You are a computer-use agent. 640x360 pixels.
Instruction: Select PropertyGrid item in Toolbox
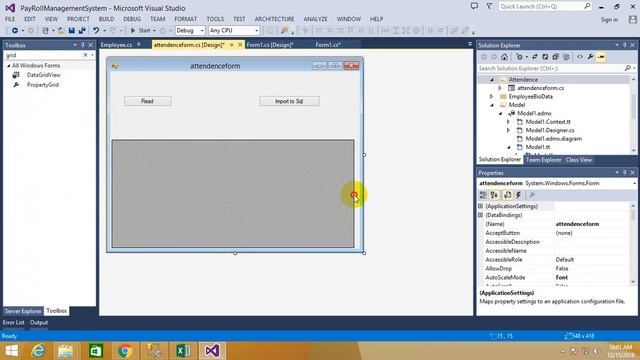(43, 85)
